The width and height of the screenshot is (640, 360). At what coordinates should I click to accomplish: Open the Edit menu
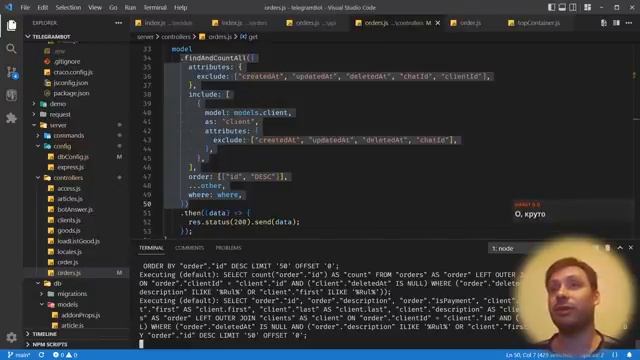click(x=42, y=7)
